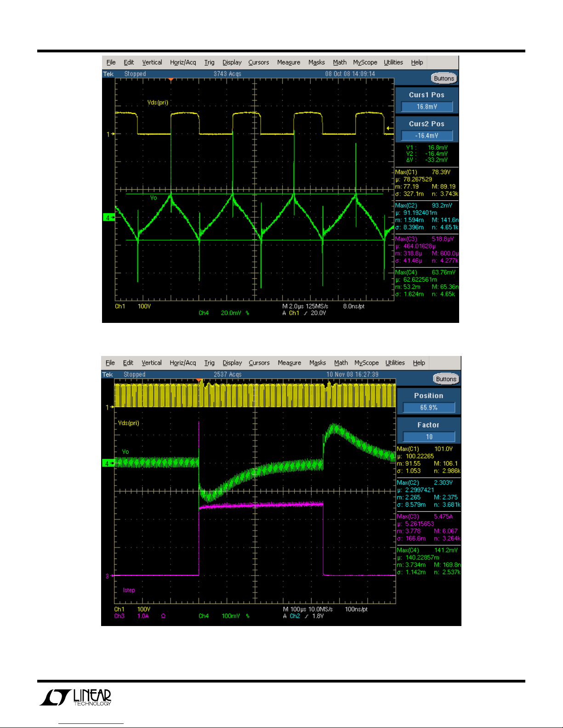Open MyScope menu in bottom oscilloscope
Viewport: 563px width, 728px height.
[x=367, y=363]
